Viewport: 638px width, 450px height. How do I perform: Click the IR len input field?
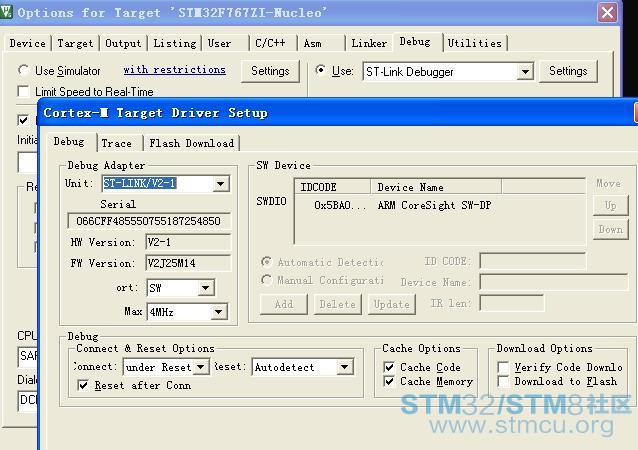coord(512,303)
